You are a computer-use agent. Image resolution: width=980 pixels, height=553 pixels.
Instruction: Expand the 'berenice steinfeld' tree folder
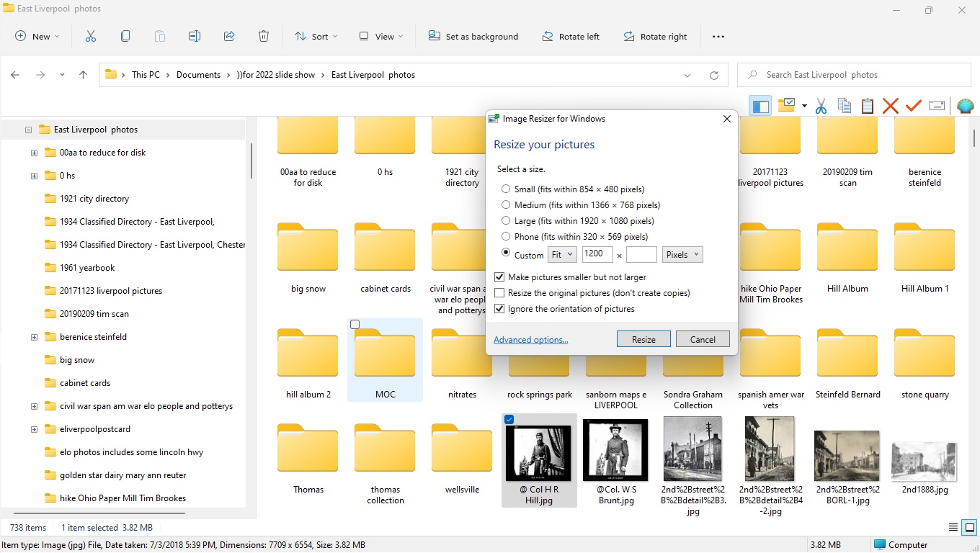point(34,337)
